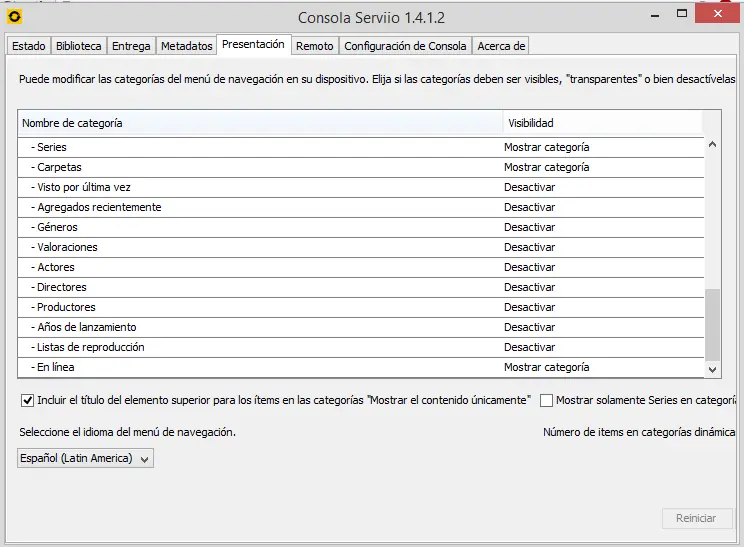
Task: Enable 'Mostrar solamente Series' checkbox
Action: 547,400
